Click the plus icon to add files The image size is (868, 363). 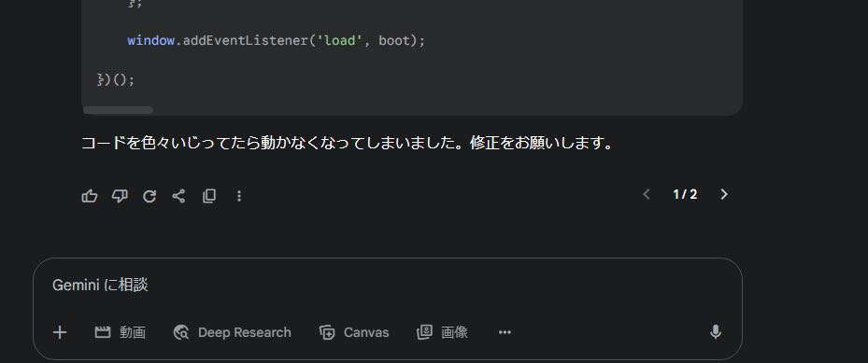pyautogui.click(x=60, y=332)
